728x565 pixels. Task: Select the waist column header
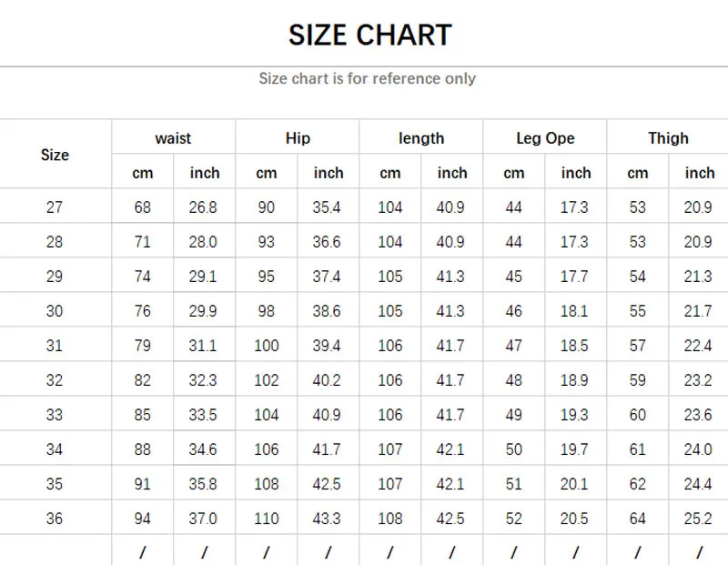pyautogui.click(x=173, y=138)
